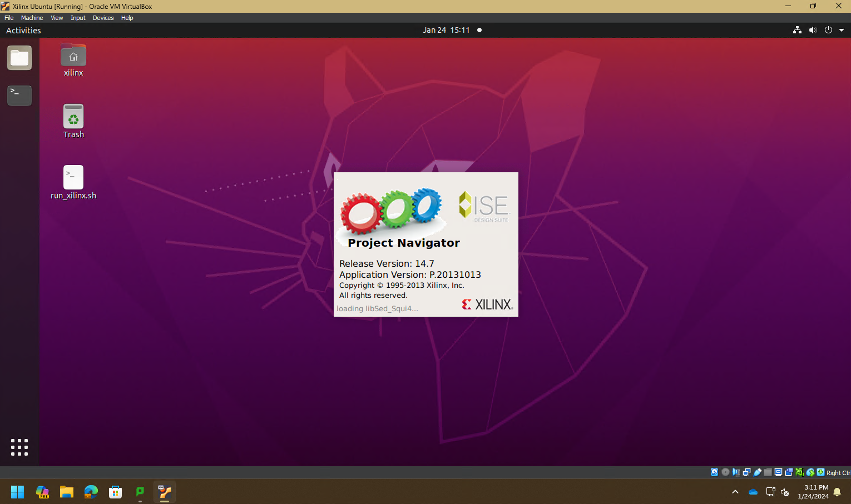
Task: Launch Microsoft Edge from the taskbar
Action: click(x=91, y=492)
